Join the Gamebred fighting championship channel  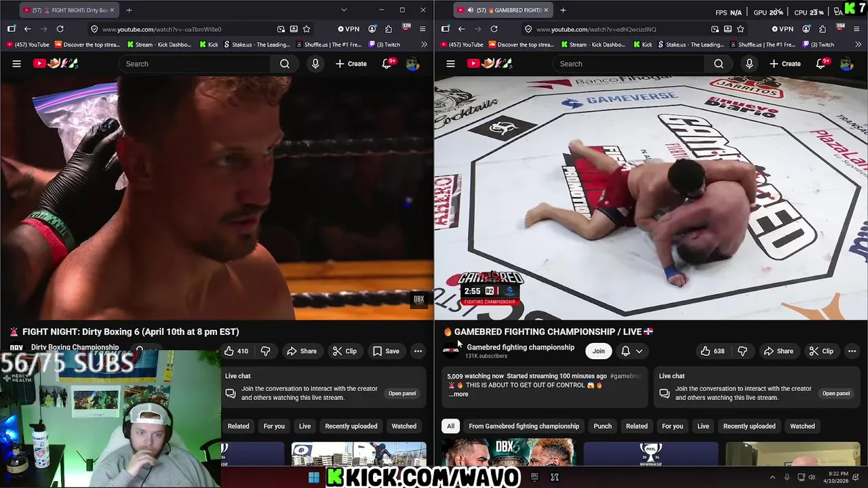(599, 351)
